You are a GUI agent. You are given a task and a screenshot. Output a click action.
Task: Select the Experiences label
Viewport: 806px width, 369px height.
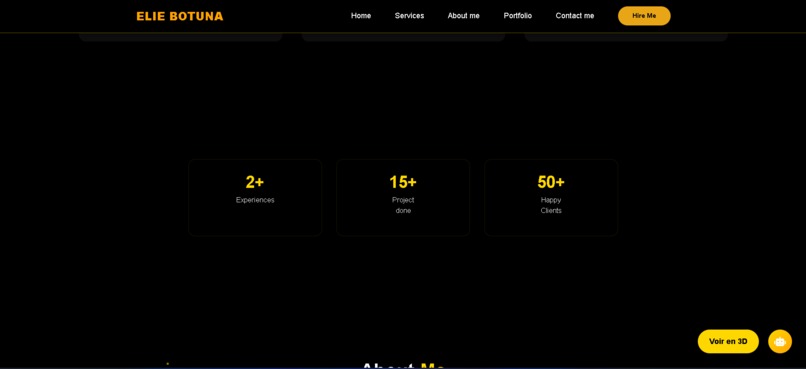[x=255, y=200]
